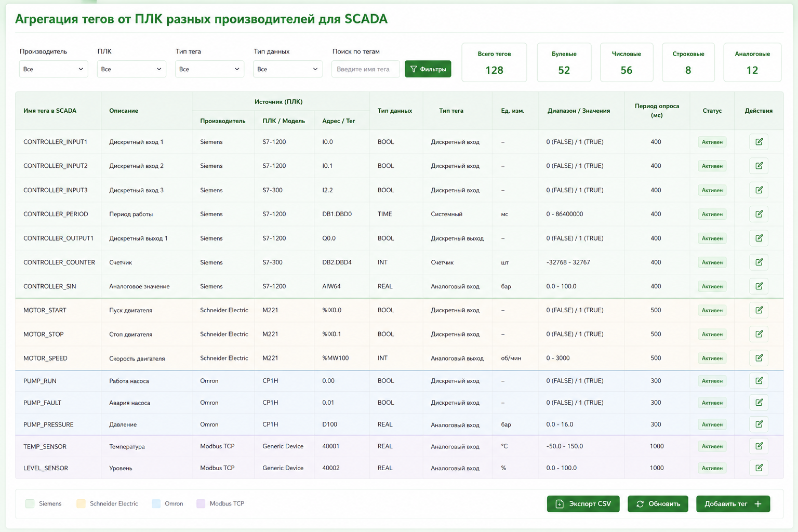Click the Omron legend color swatch
This screenshot has width=798, height=532.
coord(156,503)
